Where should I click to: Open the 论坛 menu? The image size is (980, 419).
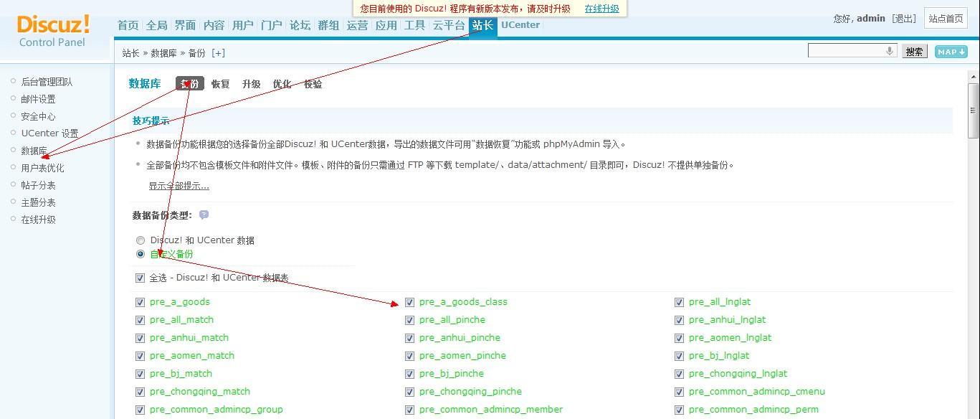tap(299, 24)
